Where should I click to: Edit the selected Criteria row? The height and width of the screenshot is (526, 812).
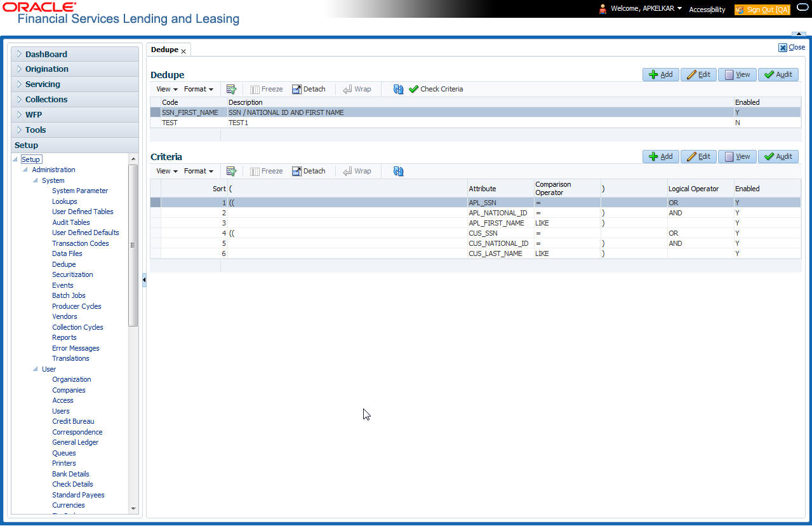[x=698, y=157]
